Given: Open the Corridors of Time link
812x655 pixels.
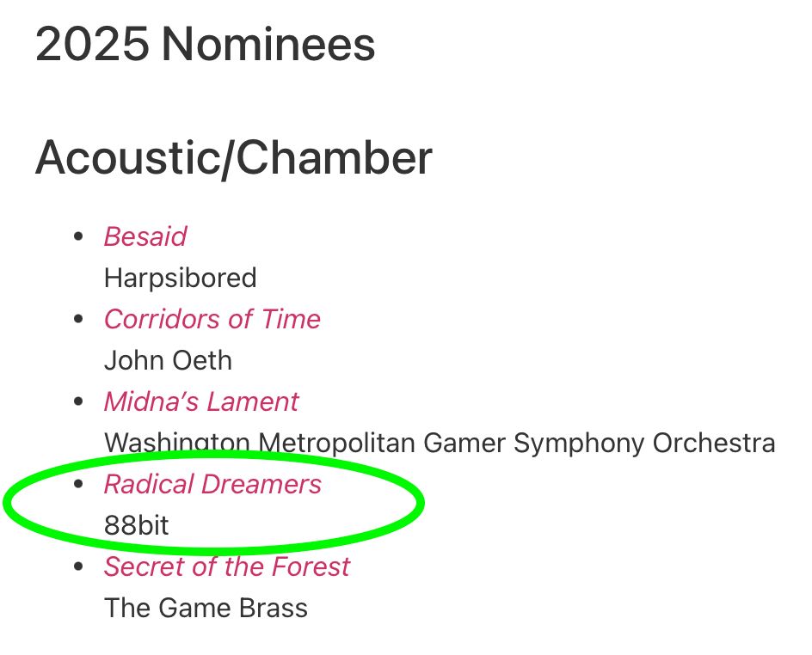Looking at the screenshot, I should (212, 319).
